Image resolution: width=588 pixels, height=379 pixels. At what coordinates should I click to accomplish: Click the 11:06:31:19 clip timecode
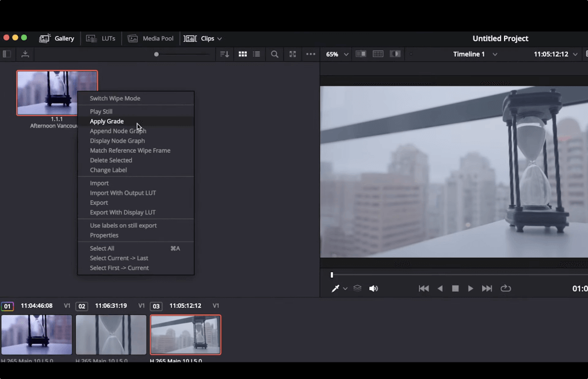click(111, 306)
